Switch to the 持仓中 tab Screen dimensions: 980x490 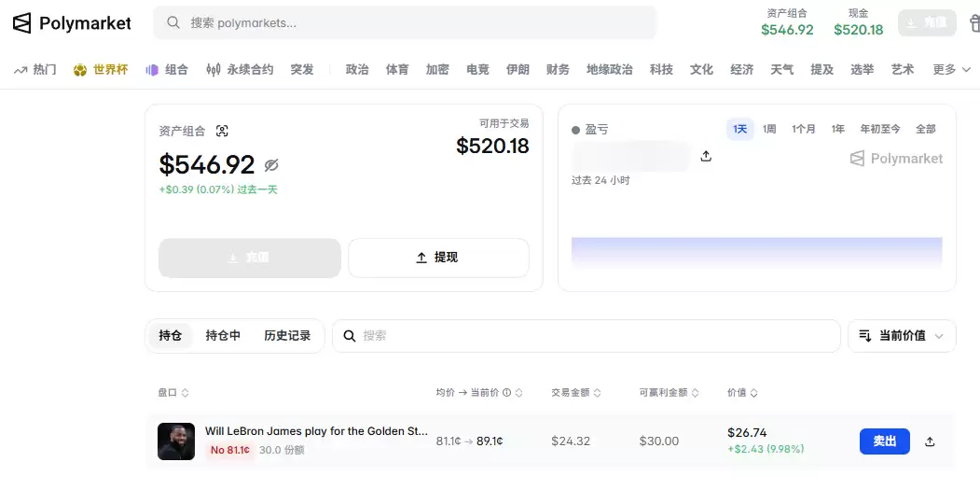[223, 336]
